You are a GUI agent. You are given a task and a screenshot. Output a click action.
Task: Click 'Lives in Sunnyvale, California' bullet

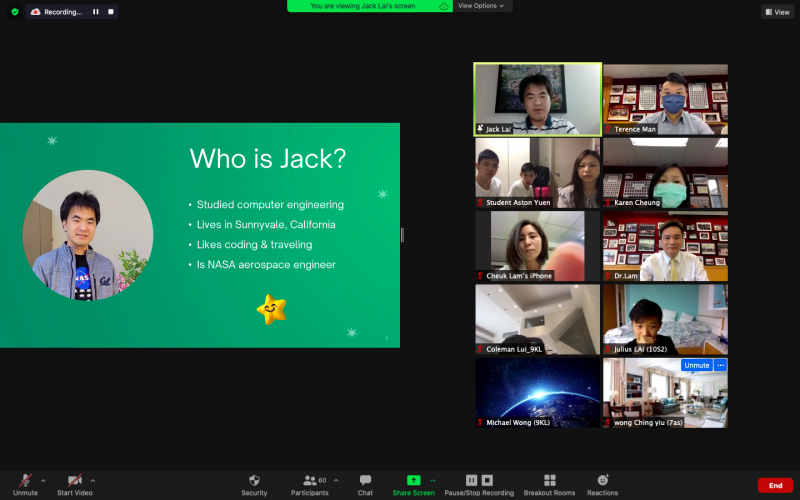pos(266,224)
